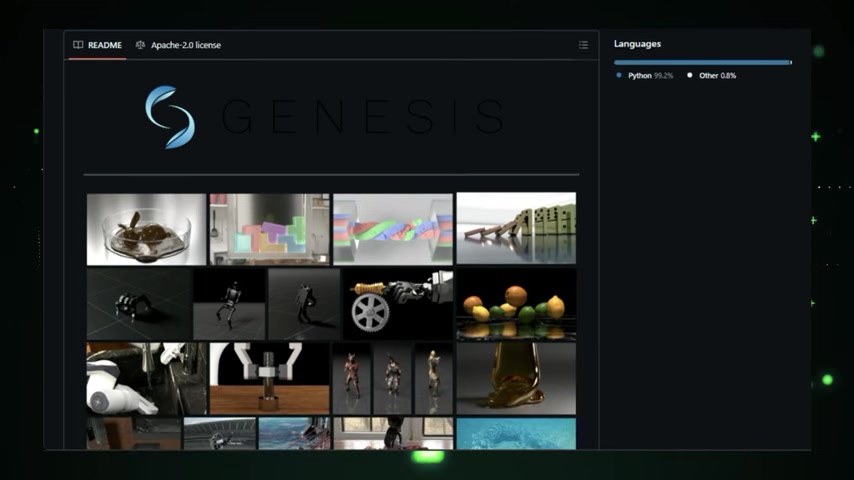Open the gear and robotic hand thumbnail
Screen dimensions: 854x480
click(398, 304)
